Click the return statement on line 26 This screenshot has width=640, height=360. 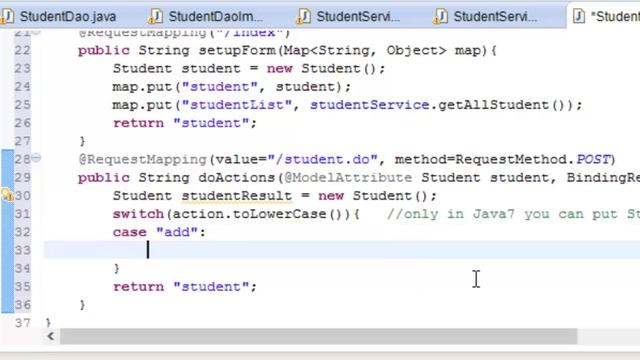[x=184, y=123]
